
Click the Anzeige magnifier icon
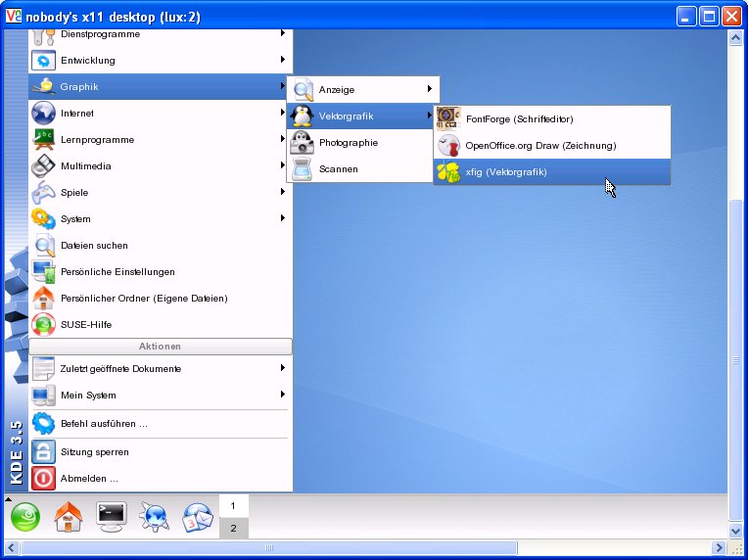pos(303,90)
